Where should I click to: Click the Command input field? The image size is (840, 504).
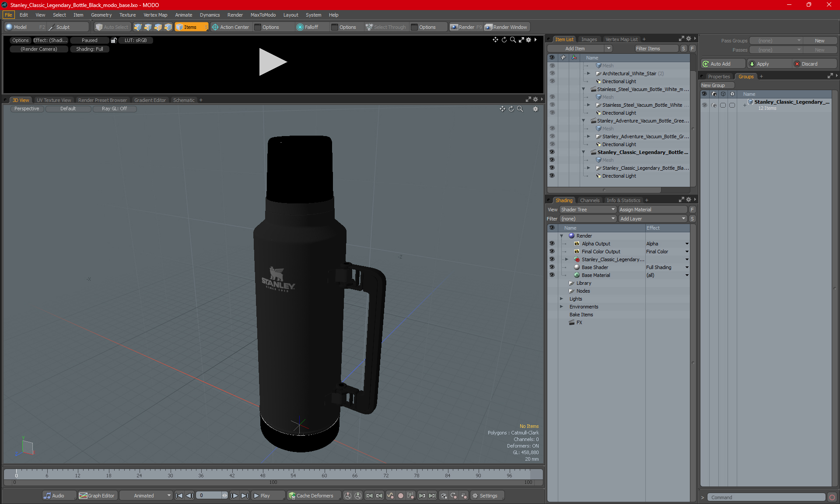pos(766,497)
